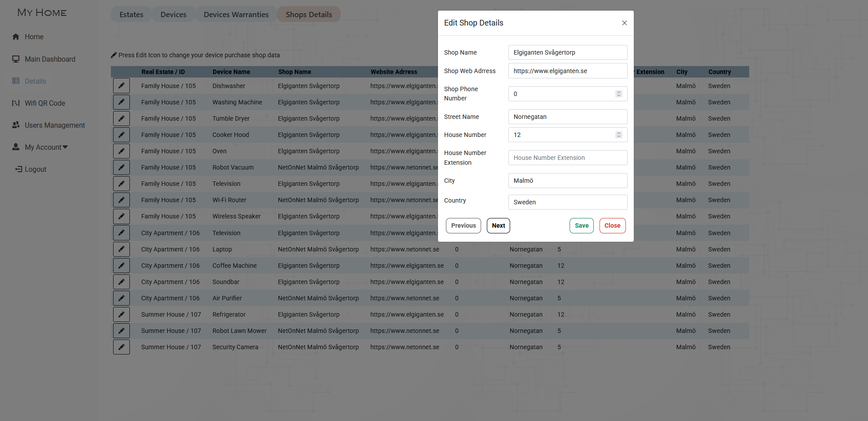Click the red Close button
Screen dimensions: 868x421
[x=612, y=225]
